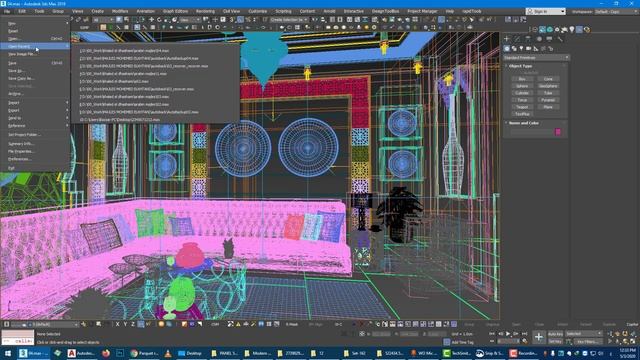Toggle the Z axis constraint

[x=133, y=324]
